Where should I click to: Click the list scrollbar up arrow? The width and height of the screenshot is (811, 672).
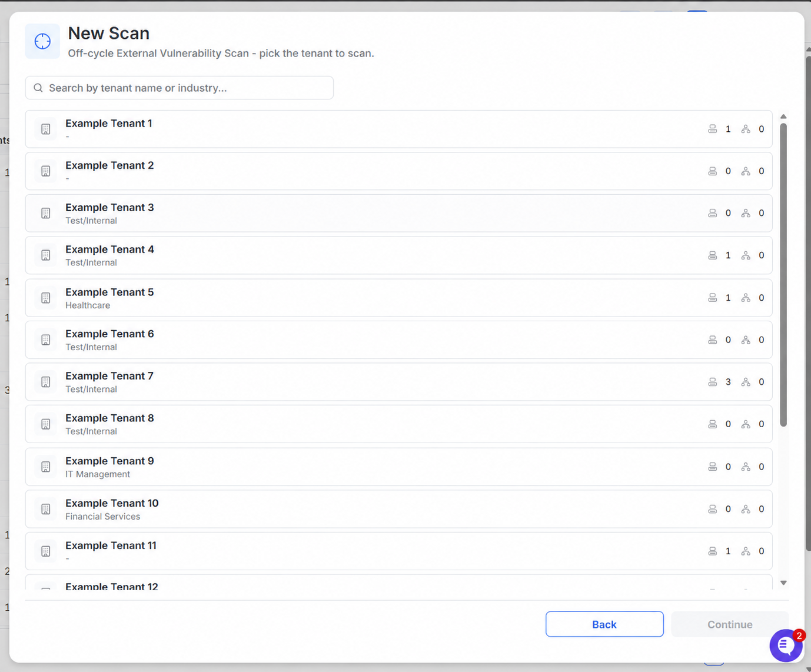click(783, 117)
